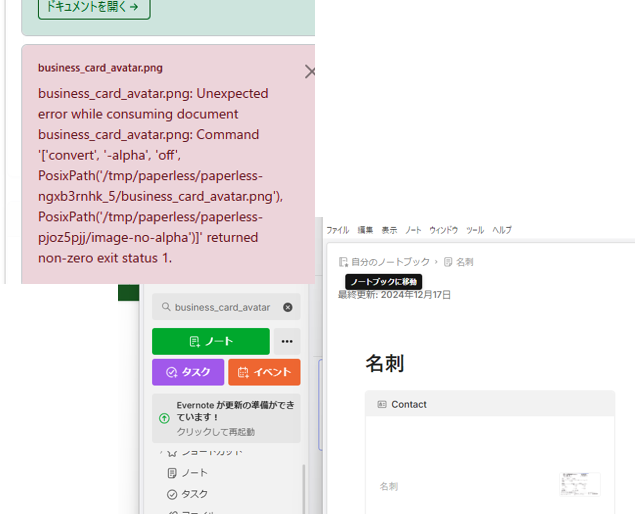Open the business card thumbnail image
The width and height of the screenshot is (635, 514).
click(x=580, y=484)
